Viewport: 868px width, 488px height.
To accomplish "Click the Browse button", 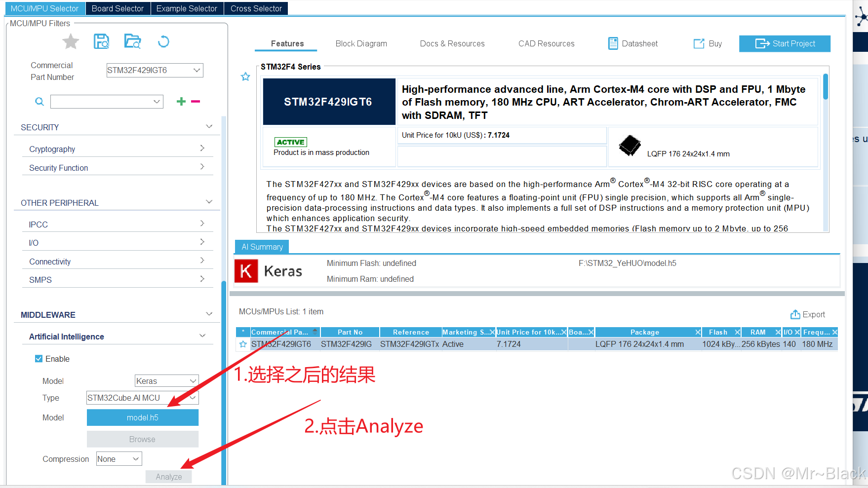I will click(143, 439).
